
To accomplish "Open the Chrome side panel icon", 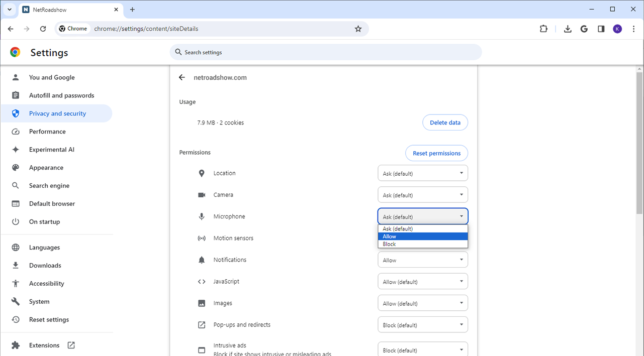I will [600, 29].
